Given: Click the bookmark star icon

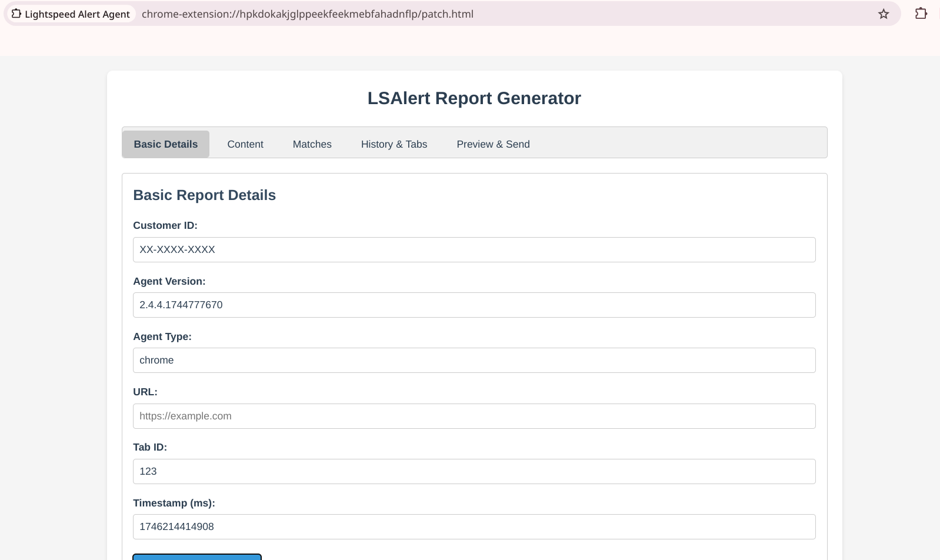Looking at the screenshot, I should (x=884, y=14).
